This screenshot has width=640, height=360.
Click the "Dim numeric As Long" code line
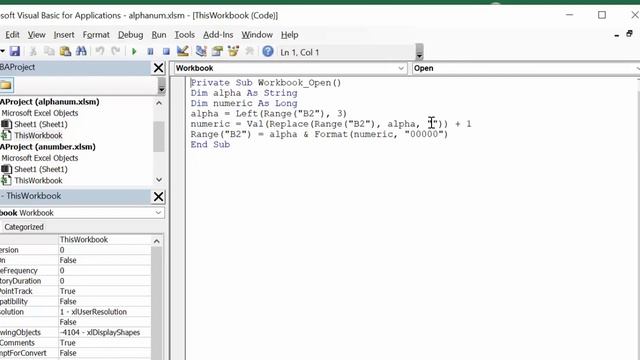tap(244, 103)
